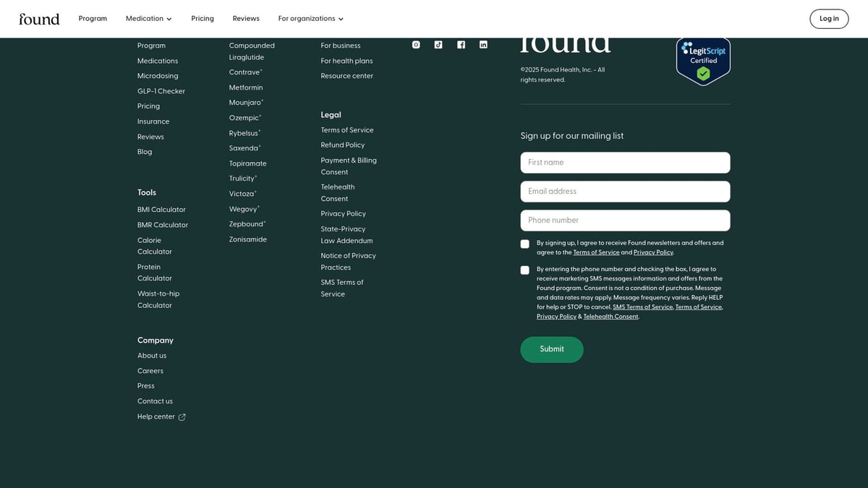Click the Log in button
Image resolution: width=868 pixels, height=488 pixels.
coord(829,19)
